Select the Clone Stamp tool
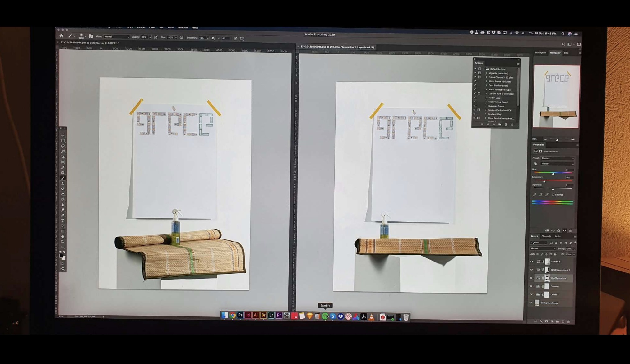 [63, 184]
